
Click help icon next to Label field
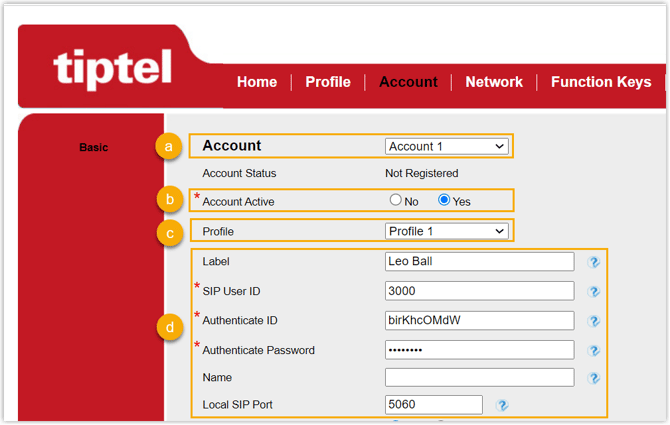pyautogui.click(x=594, y=262)
